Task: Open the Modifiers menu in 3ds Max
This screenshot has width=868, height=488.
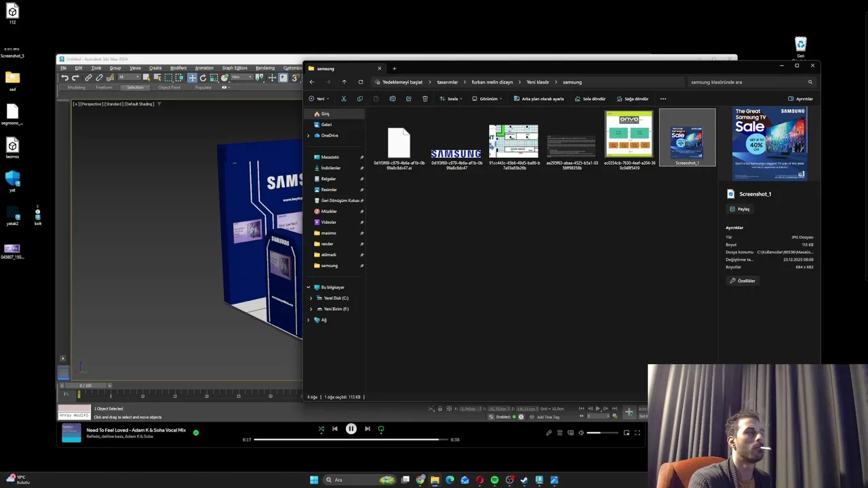Action: point(178,68)
